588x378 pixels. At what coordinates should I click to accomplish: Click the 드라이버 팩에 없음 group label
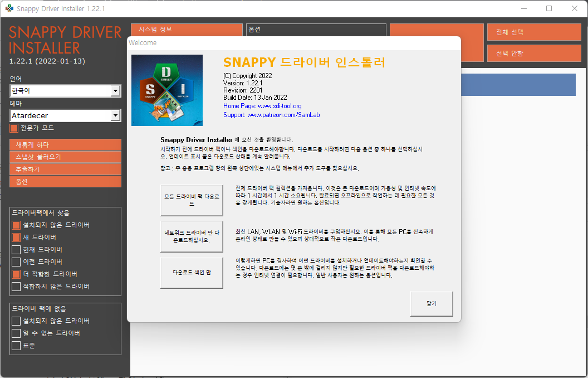click(x=39, y=308)
